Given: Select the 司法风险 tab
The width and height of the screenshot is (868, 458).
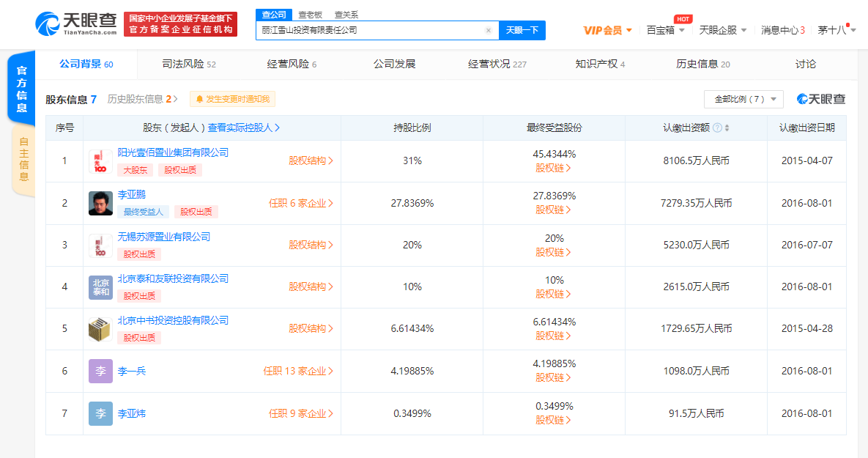Looking at the screenshot, I should [189, 64].
